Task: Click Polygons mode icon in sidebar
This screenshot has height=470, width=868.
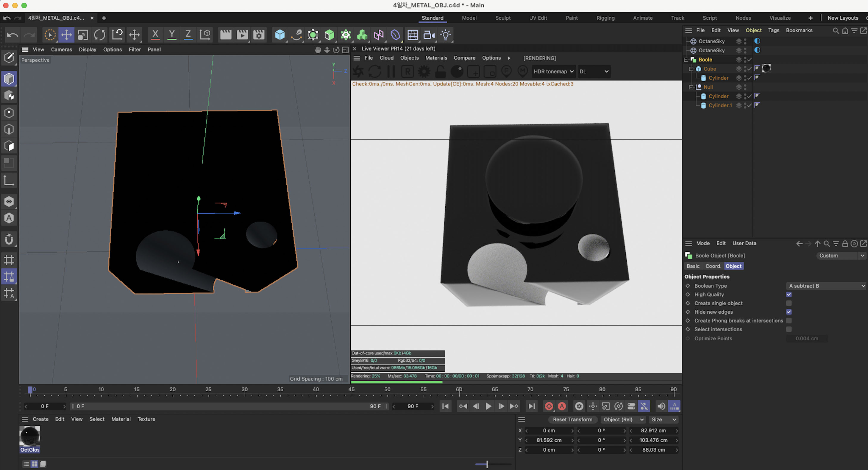Action: pos(9,146)
